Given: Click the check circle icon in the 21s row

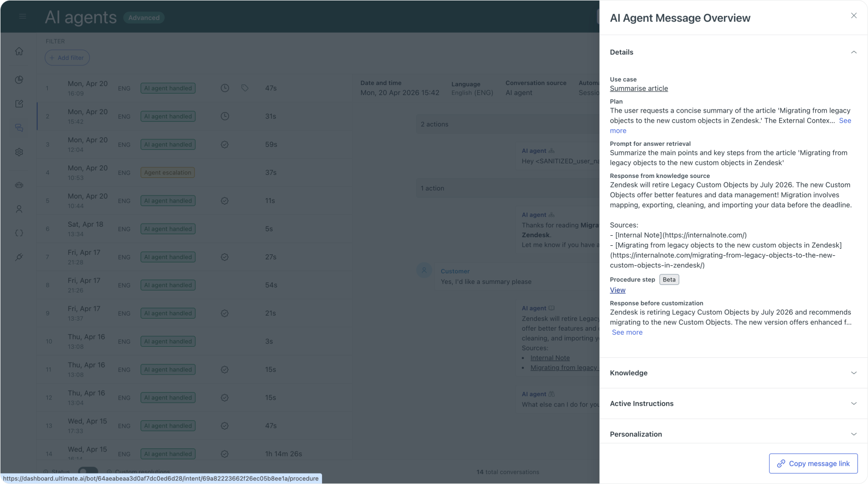Looking at the screenshot, I should (x=225, y=313).
